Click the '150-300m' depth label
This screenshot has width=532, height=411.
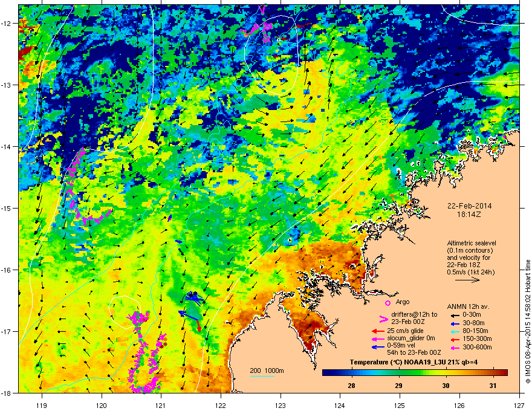(477, 338)
